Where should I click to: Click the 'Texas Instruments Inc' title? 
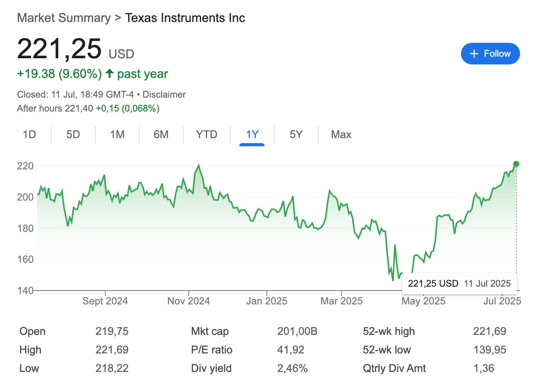click(185, 18)
